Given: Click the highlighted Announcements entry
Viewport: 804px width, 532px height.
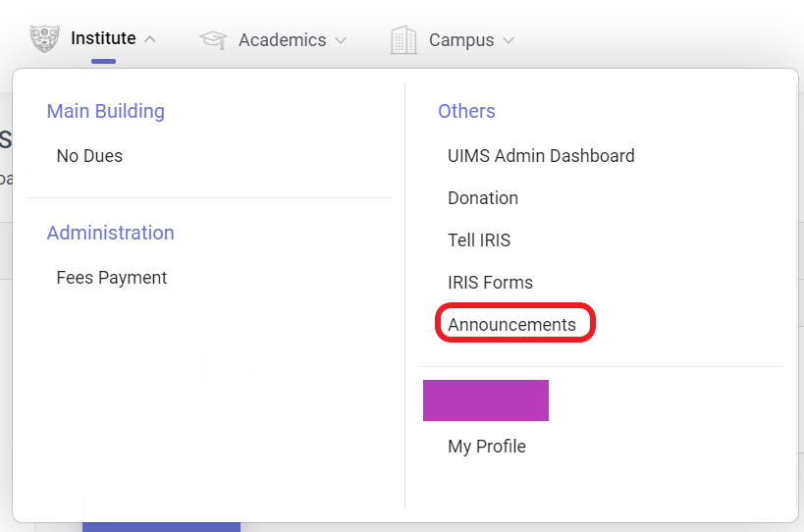Looking at the screenshot, I should tap(512, 325).
